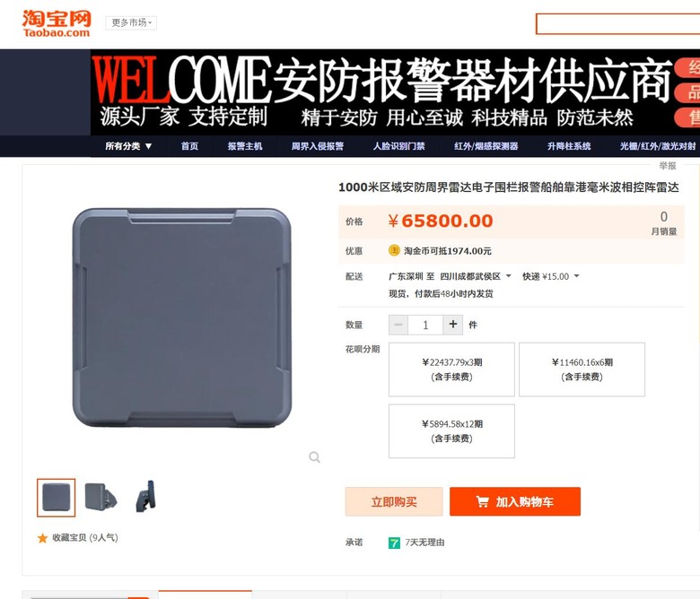Viewport: 700px width, 599px height.
Task: Select the ¥22437.79x3期 installment option
Action: tap(451, 369)
